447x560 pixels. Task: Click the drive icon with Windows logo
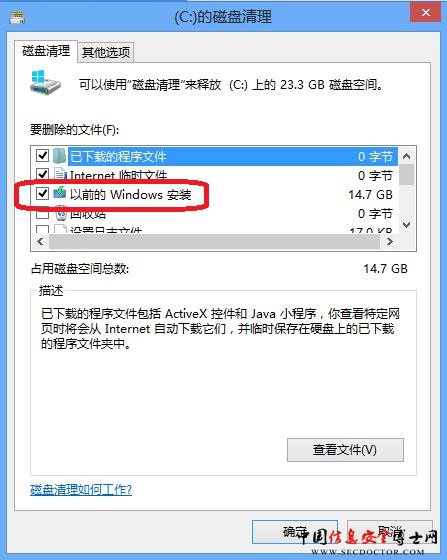pyautogui.click(x=45, y=82)
